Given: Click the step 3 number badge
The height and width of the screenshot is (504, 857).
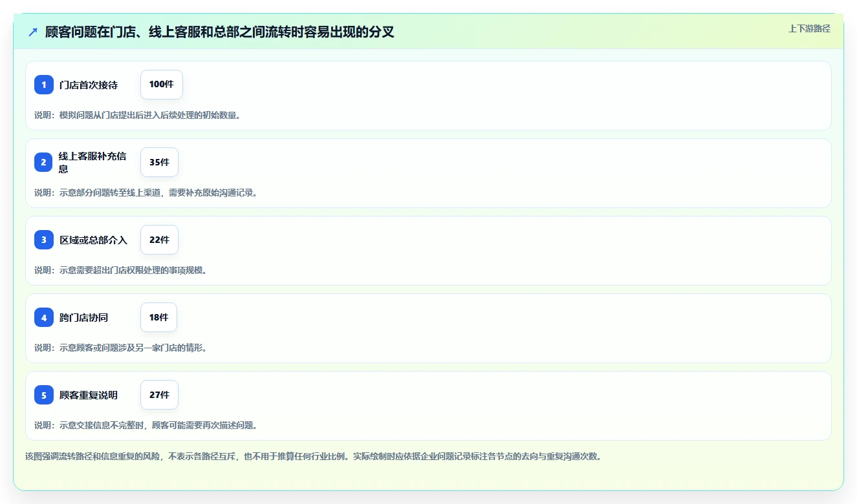Looking at the screenshot, I should point(44,240).
